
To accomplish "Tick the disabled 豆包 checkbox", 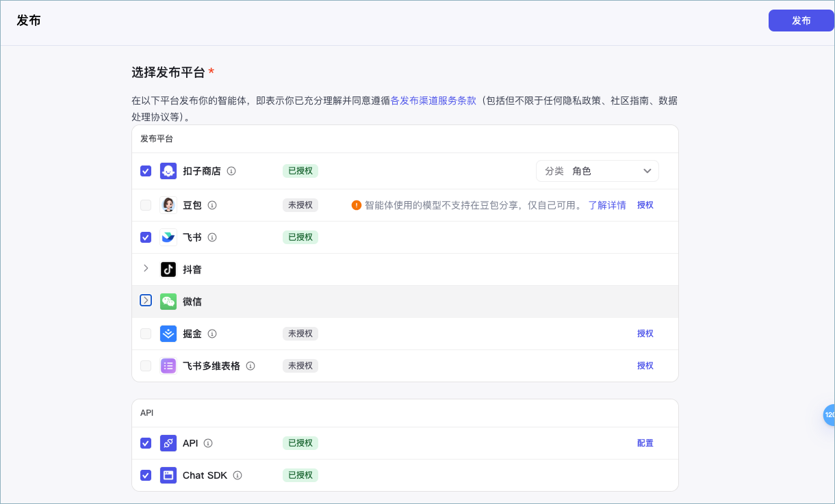I will click(146, 205).
